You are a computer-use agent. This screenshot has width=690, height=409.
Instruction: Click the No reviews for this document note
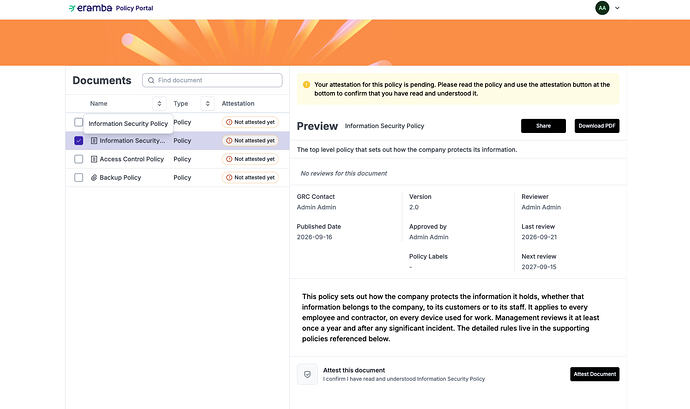pyautogui.click(x=344, y=173)
